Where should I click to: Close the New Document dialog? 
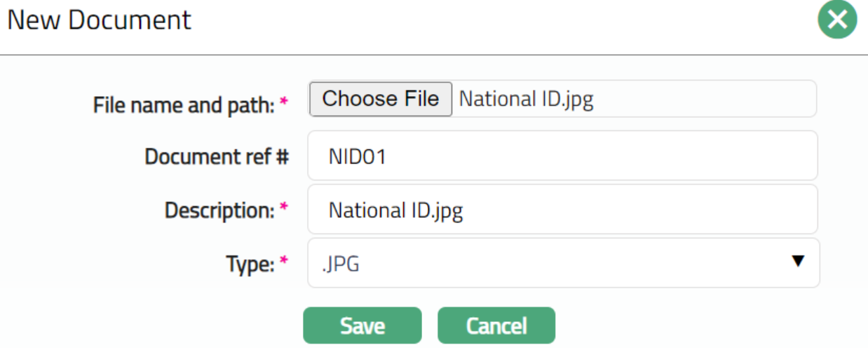(x=837, y=20)
